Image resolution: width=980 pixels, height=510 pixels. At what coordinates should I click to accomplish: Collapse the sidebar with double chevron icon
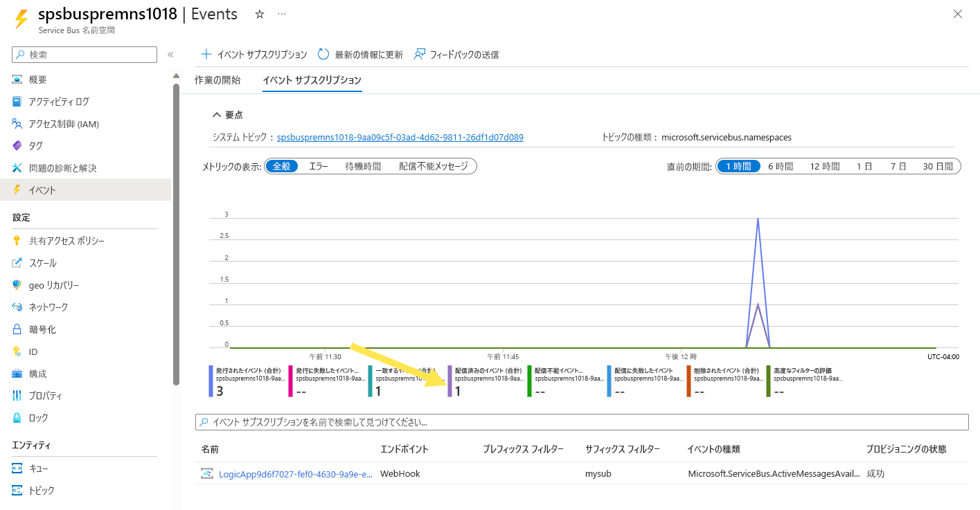click(170, 55)
